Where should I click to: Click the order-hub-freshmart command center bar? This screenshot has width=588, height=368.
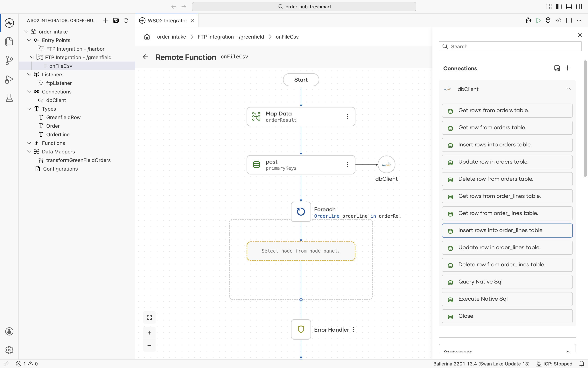point(304,7)
